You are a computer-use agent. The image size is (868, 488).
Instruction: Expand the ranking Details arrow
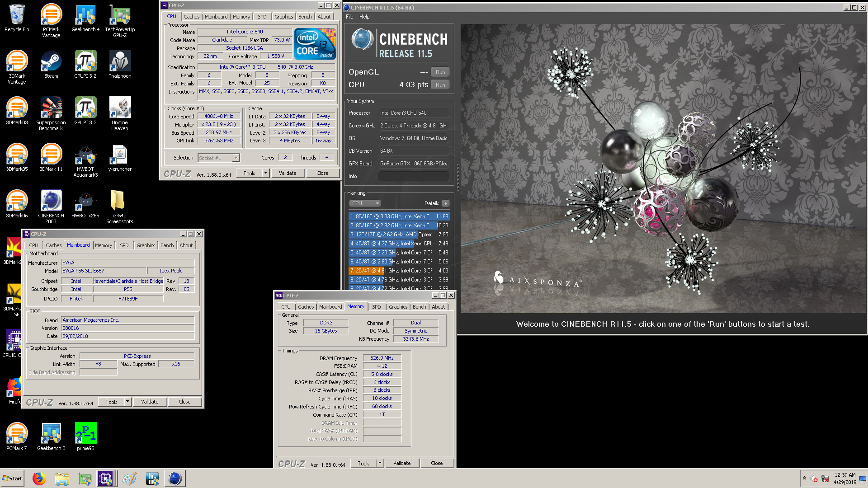click(x=446, y=203)
